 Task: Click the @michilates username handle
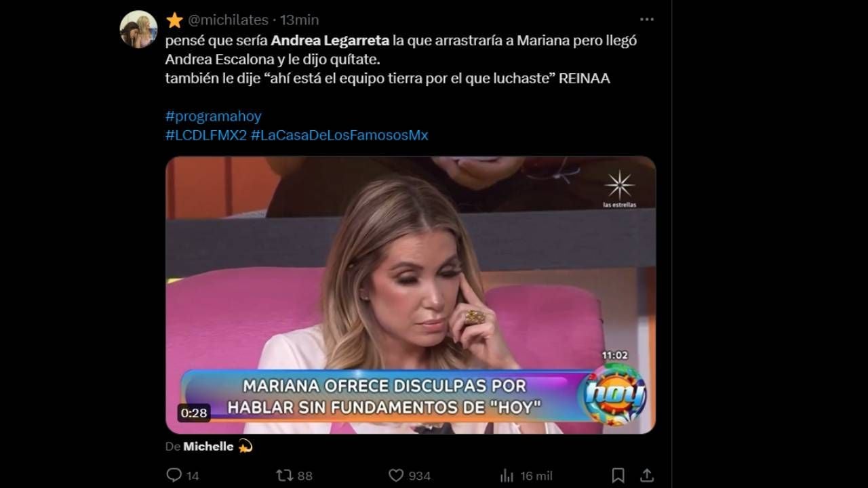click(227, 20)
